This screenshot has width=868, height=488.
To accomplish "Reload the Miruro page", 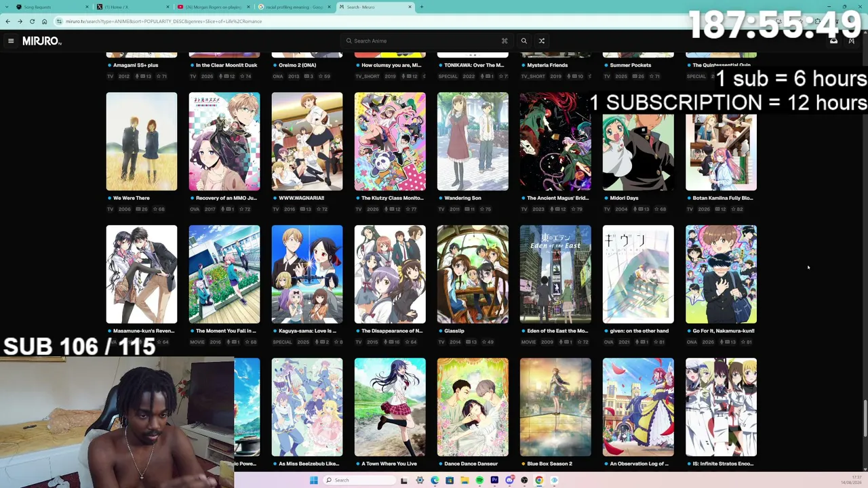I will pyautogui.click(x=33, y=21).
